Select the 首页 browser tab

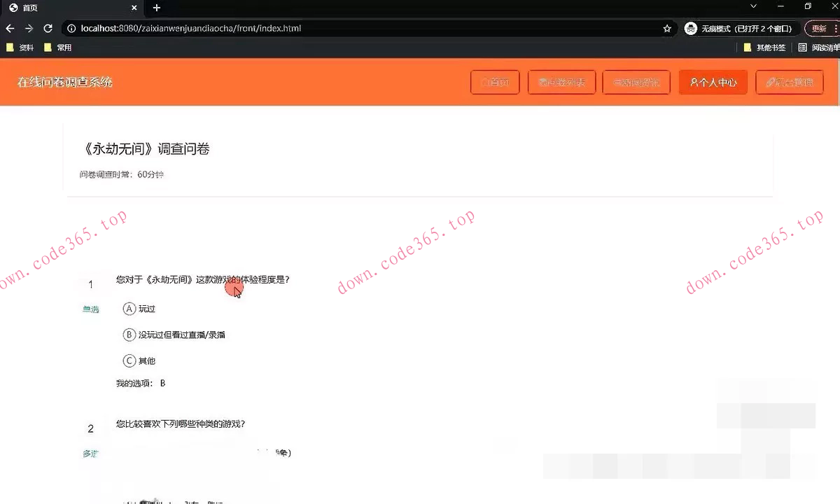[x=72, y=8]
